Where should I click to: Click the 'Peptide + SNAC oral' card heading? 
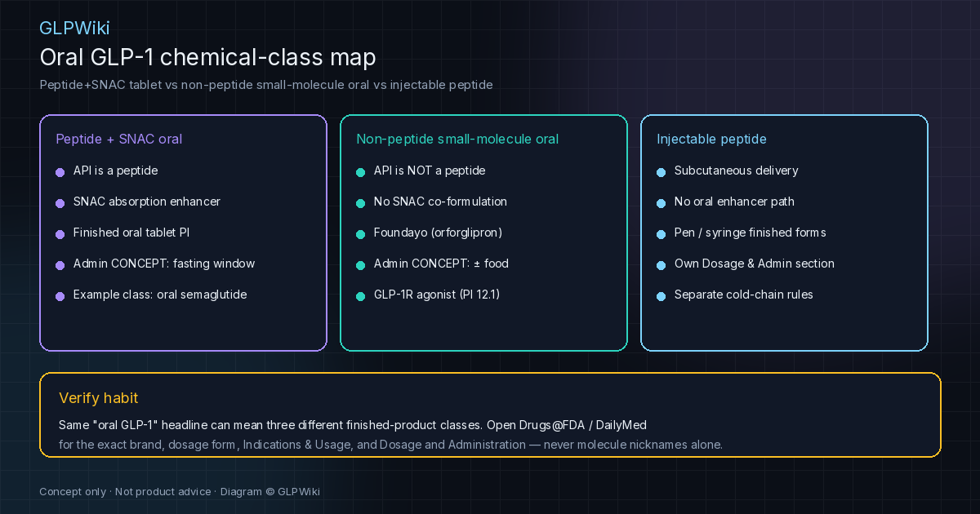click(118, 140)
